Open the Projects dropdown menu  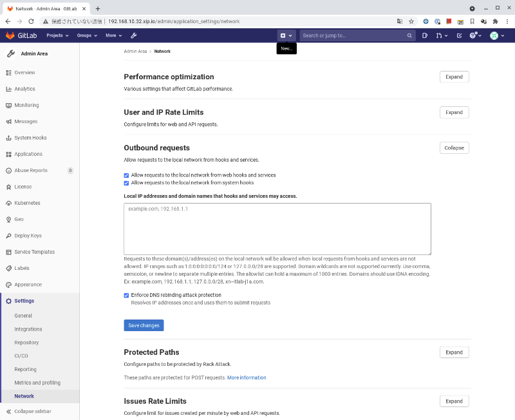coord(58,35)
